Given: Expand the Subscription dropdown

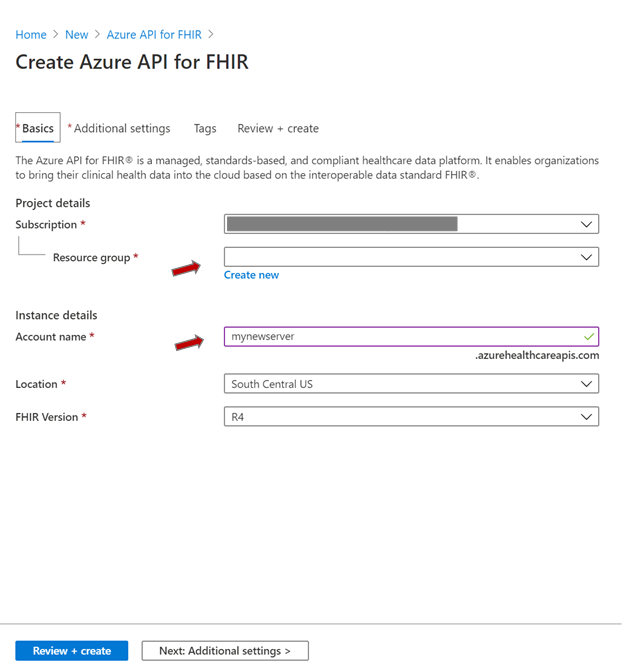Looking at the screenshot, I should 411,224.
